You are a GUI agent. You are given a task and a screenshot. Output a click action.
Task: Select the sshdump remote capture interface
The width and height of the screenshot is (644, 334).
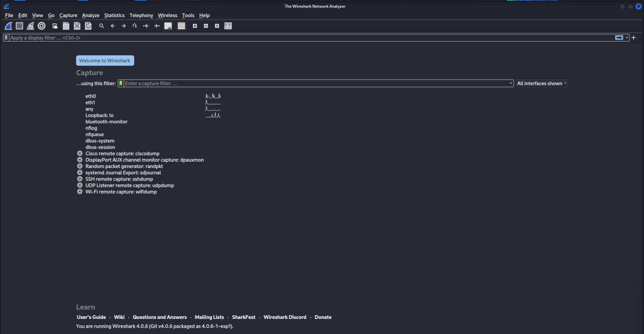pos(119,179)
